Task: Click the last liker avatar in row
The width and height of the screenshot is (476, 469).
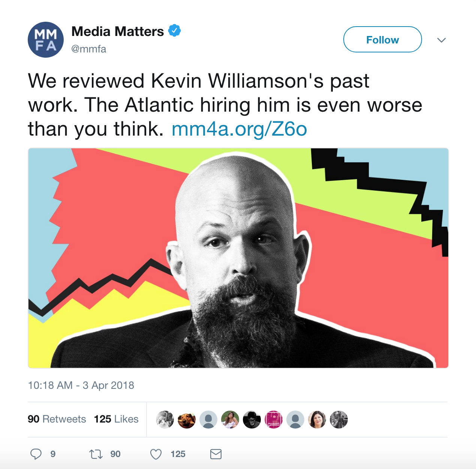Action: click(339, 420)
